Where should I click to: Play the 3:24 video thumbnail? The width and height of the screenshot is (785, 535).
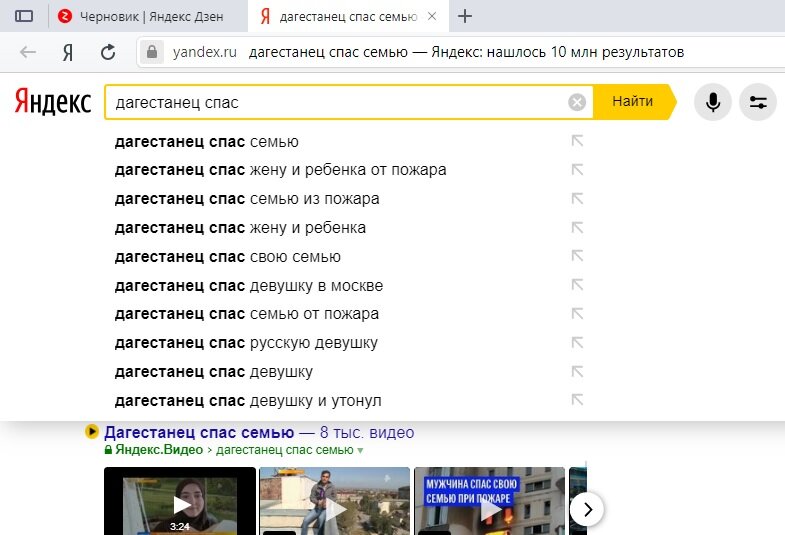point(180,501)
